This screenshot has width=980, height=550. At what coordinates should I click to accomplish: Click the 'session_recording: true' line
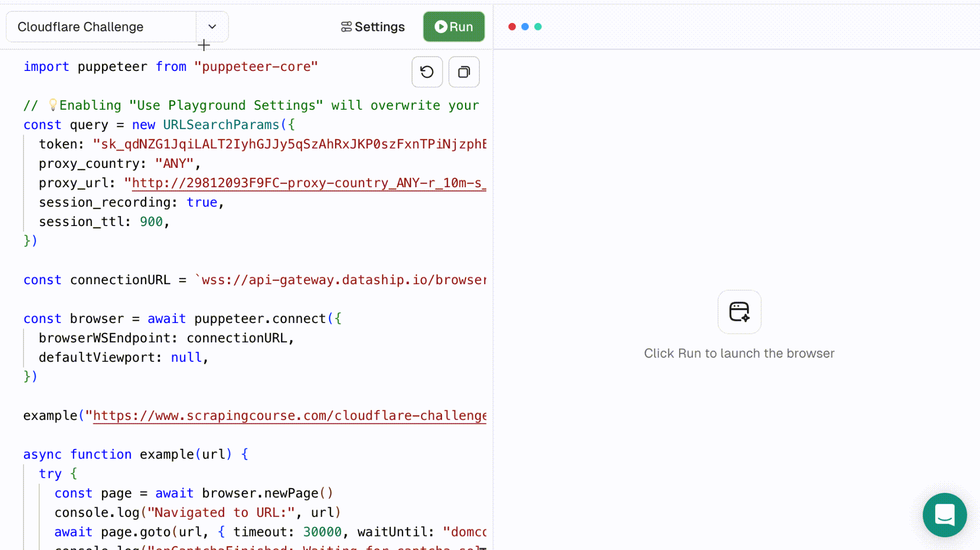[x=132, y=202]
